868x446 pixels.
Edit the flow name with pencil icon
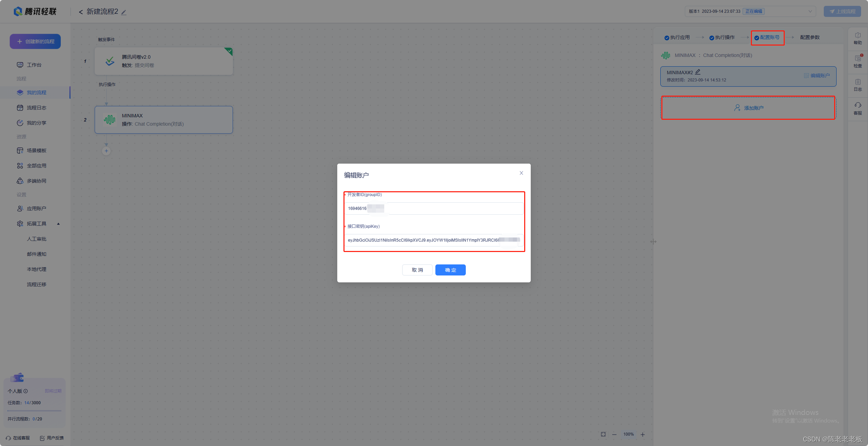coord(124,12)
